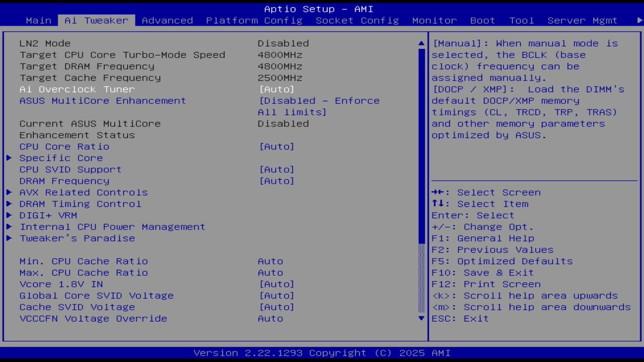The height and width of the screenshot is (362, 644).
Task: Open the AVX Related Controls submenu
Action: click(x=84, y=192)
